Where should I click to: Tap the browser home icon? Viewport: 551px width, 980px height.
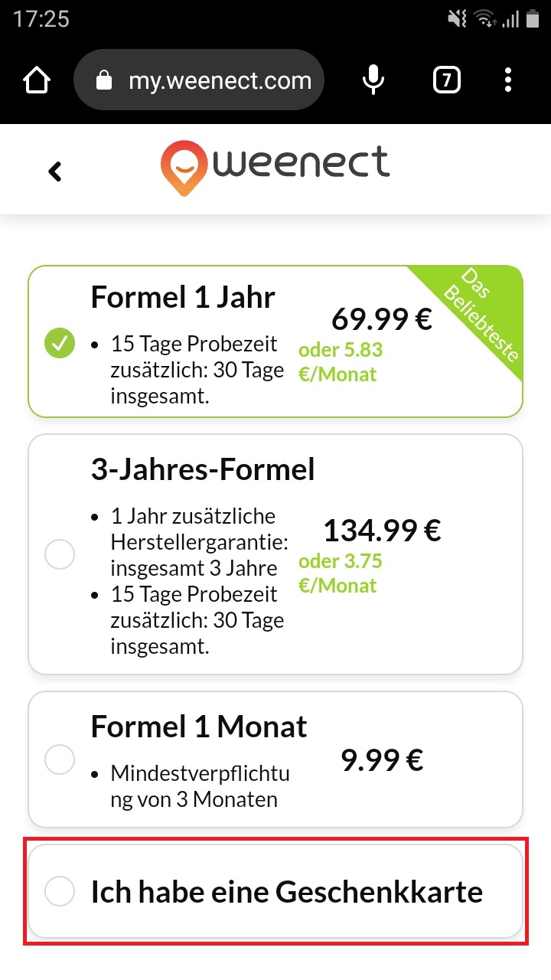pos(37,80)
